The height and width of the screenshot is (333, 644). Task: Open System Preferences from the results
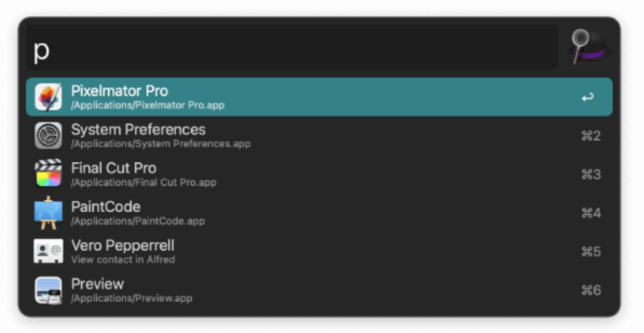(x=319, y=136)
